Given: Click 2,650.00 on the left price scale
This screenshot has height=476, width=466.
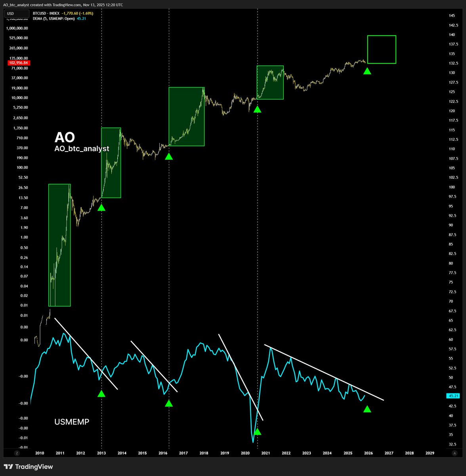Looking at the screenshot, I should [x=20, y=118].
